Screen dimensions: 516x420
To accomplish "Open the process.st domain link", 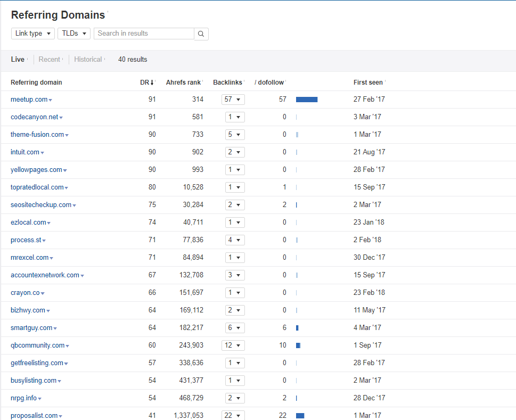I will [26, 240].
